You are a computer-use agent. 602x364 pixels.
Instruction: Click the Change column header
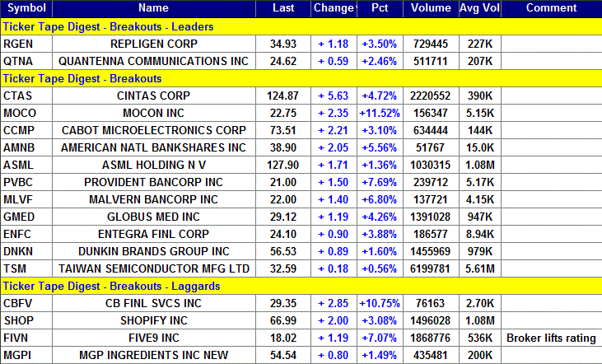coord(333,8)
